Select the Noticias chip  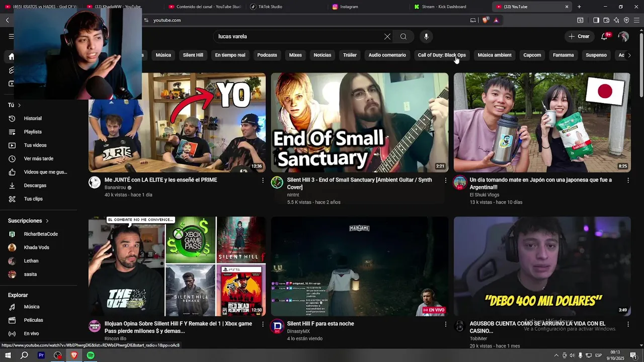point(323,55)
